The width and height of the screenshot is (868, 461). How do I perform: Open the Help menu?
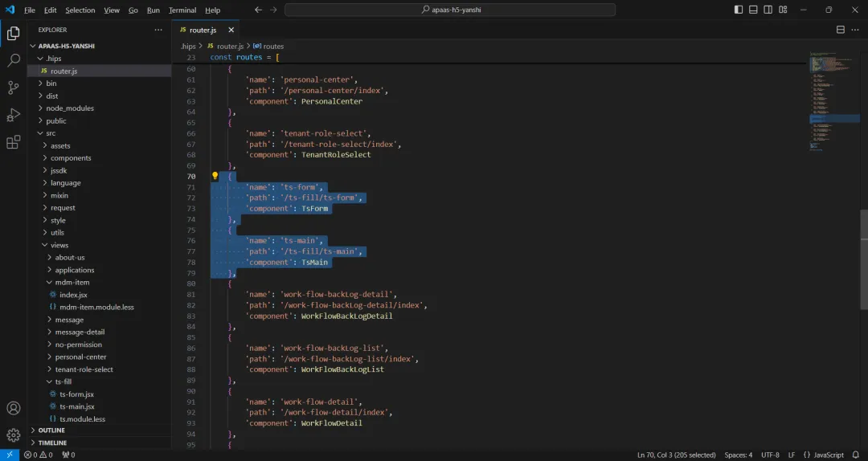[x=212, y=10]
